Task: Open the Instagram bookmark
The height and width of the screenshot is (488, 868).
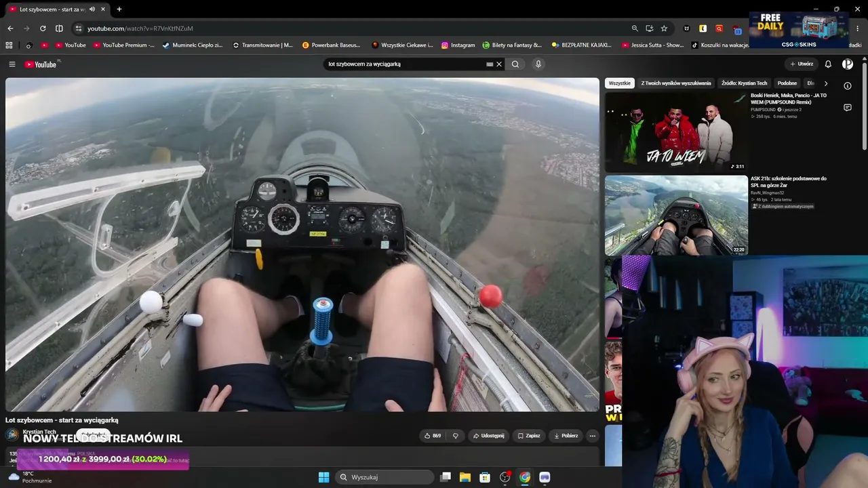Action: pos(458,45)
